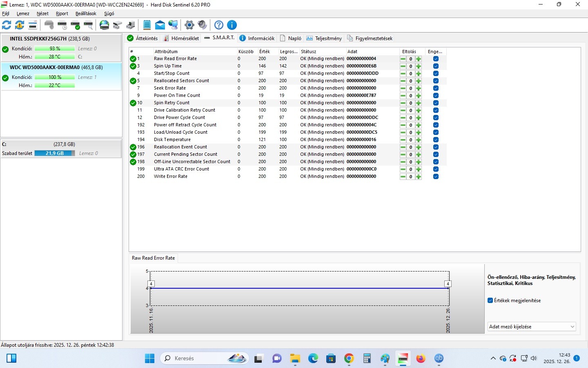Toggle enable checkbox for Write Error Rate
Image resolution: width=588 pixels, height=368 pixels.
[x=436, y=177]
